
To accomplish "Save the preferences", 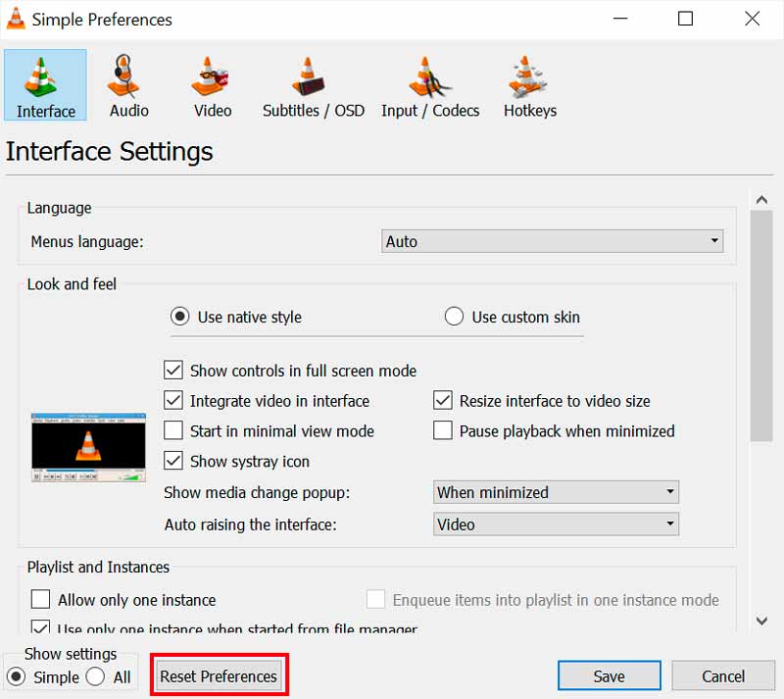I will coord(609,676).
